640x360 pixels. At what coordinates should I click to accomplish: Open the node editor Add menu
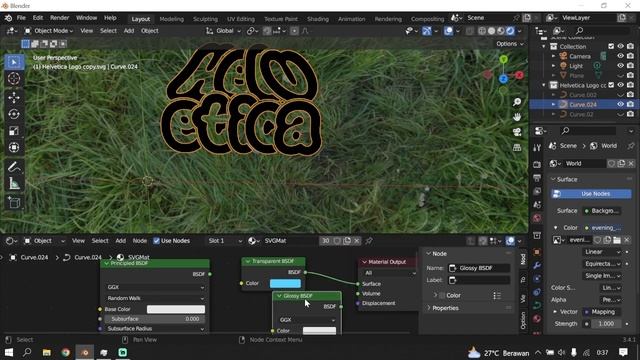point(120,241)
